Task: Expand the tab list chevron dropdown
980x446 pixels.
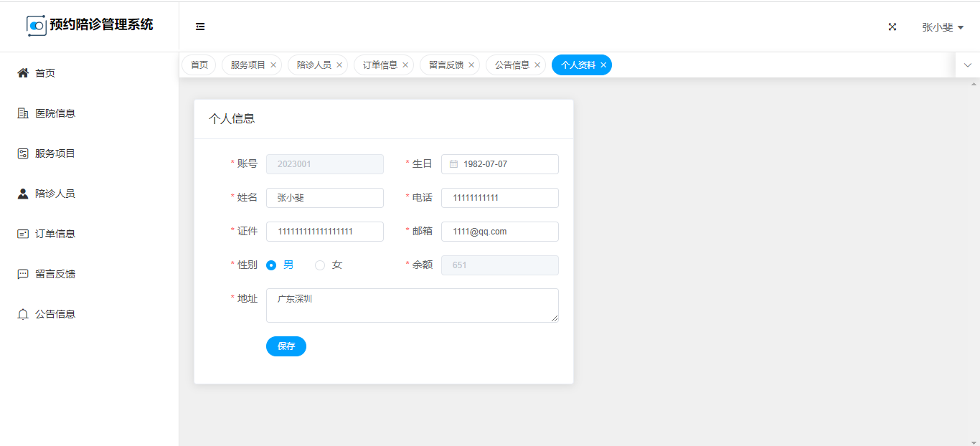Action: click(x=967, y=65)
